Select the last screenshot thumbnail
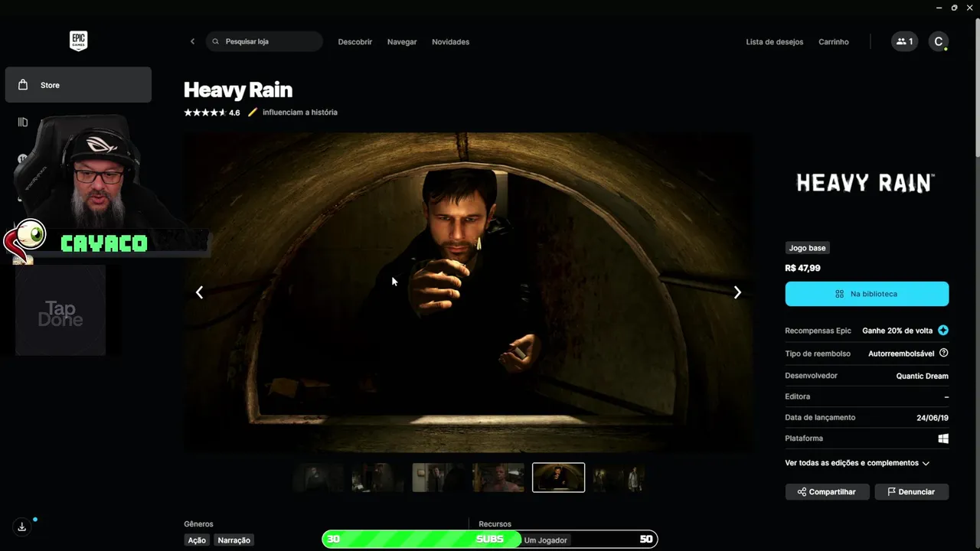This screenshot has height=551, width=980. click(x=619, y=478)
